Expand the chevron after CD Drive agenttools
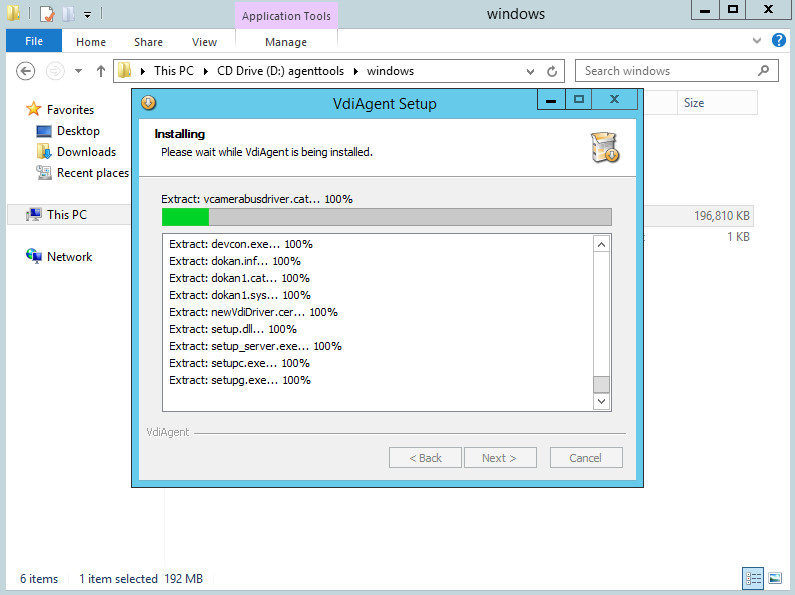Image resolution: width=795 pixels, height=595 pixels. tap(355, 71)
